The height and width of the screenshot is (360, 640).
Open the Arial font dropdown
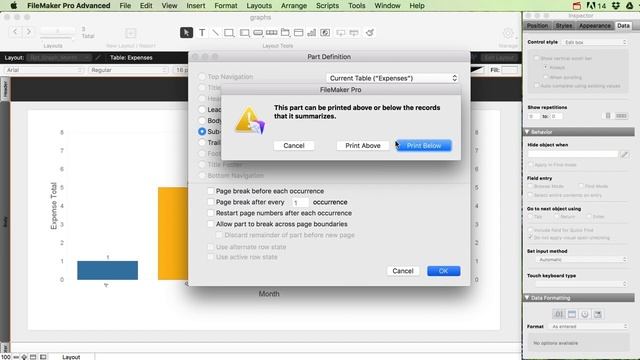click(44, 70)
